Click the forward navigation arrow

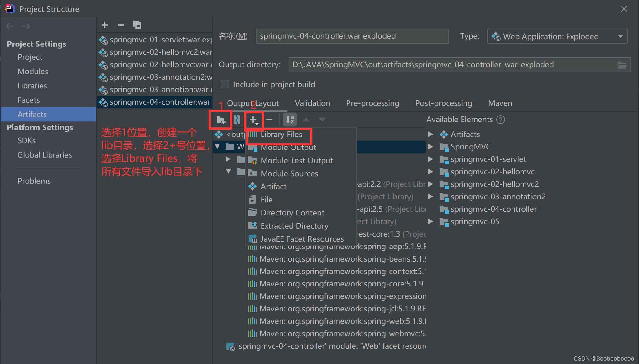26,26
